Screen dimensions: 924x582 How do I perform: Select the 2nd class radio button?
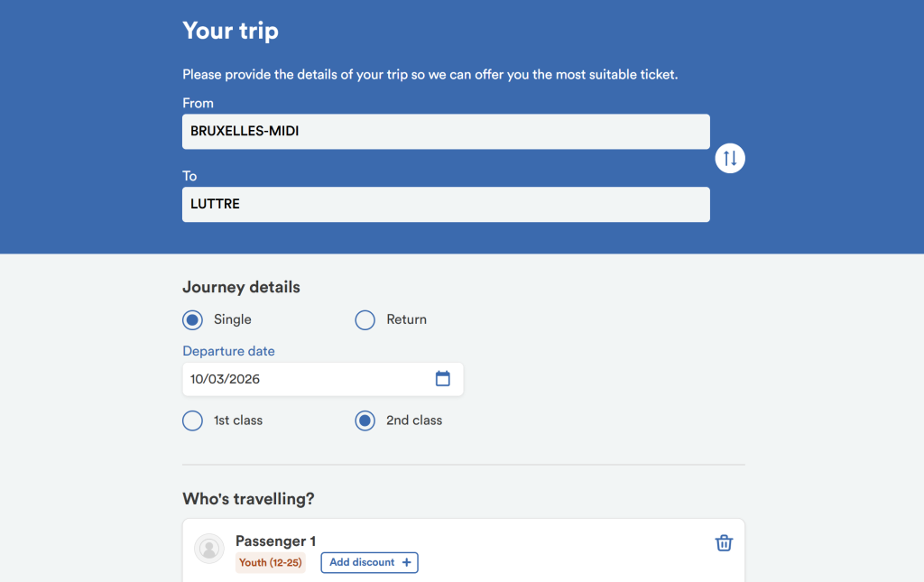[365, 421]
